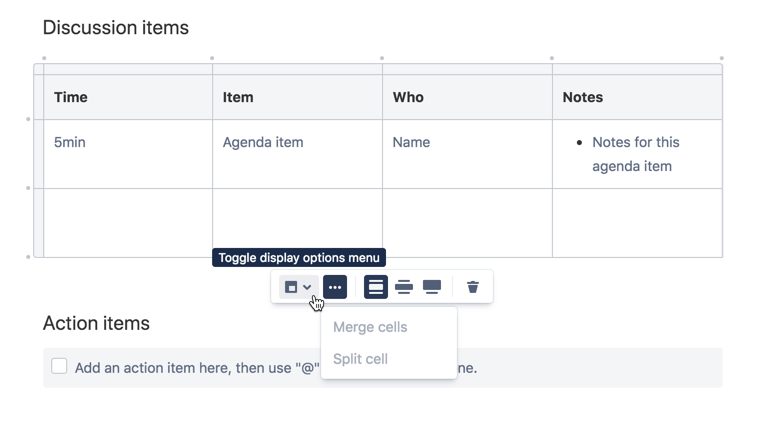Select the Notes column control strip
Image resolution: width=773 pixels, height=425 pixels.
coord(637,69)
